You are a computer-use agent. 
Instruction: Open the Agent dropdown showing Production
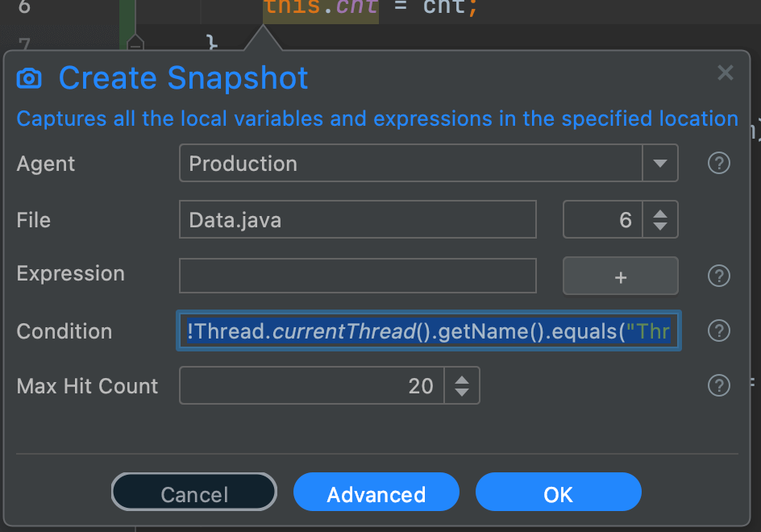(x=659, y=164)
